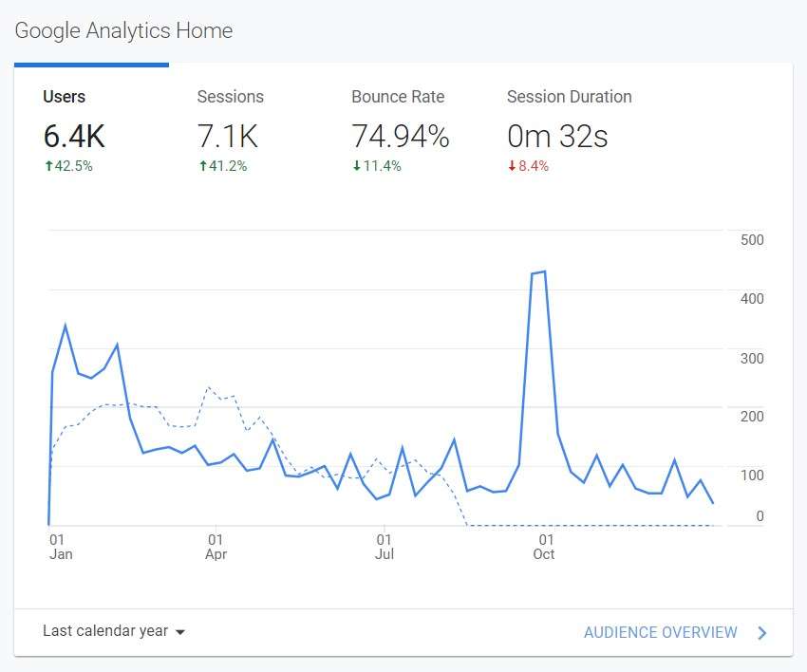Click the 400 y-axis label
This screenshot has height=672, width=807.
click(x=752, y=298)
